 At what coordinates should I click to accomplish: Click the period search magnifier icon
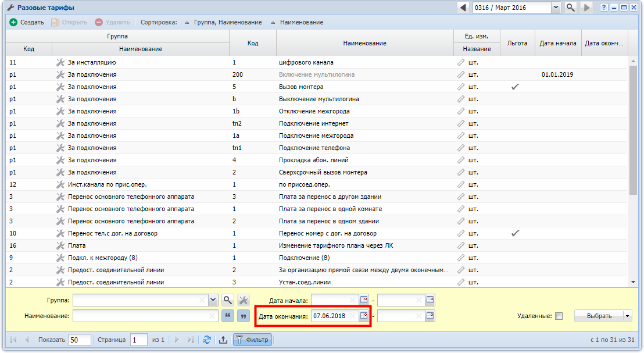(571, 8)
